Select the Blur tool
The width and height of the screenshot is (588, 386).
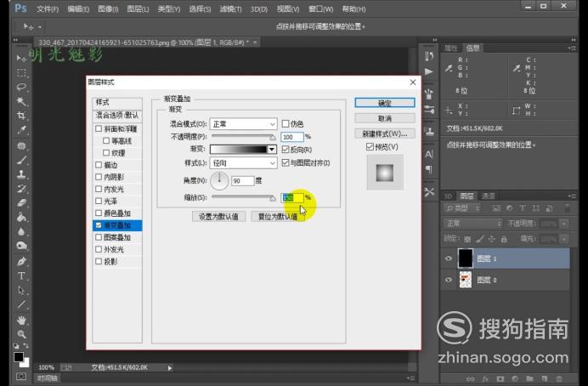pyautogui.click(x=21, y=231)
